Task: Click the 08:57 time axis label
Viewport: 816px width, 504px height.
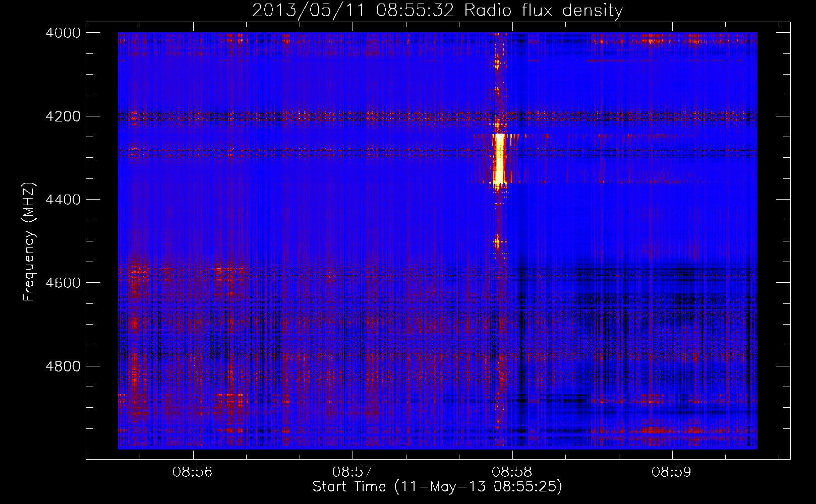Action: 352,472
